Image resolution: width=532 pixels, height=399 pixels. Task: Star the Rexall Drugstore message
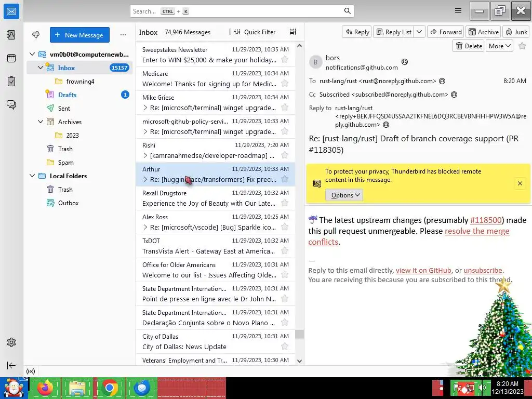point(285,203)
